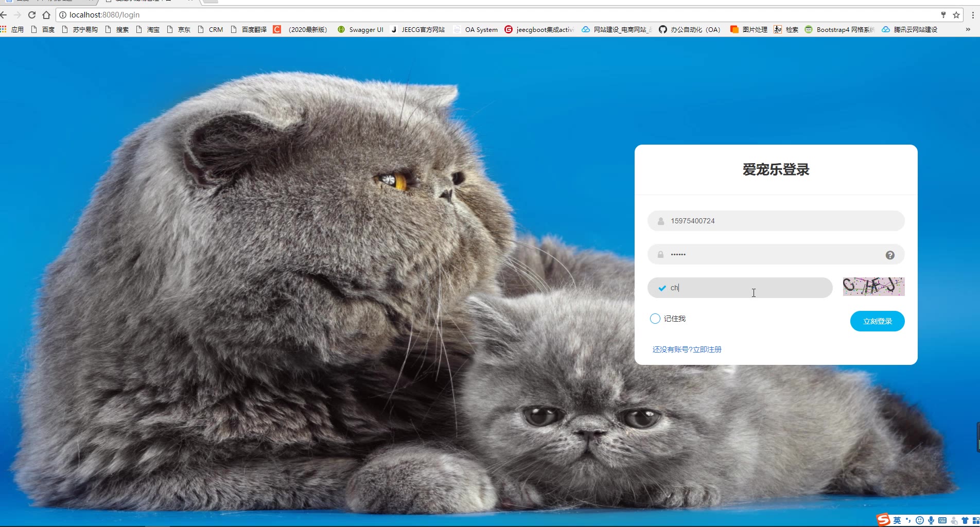Click the 立刻登录 login button

click(x=877, y=321)
